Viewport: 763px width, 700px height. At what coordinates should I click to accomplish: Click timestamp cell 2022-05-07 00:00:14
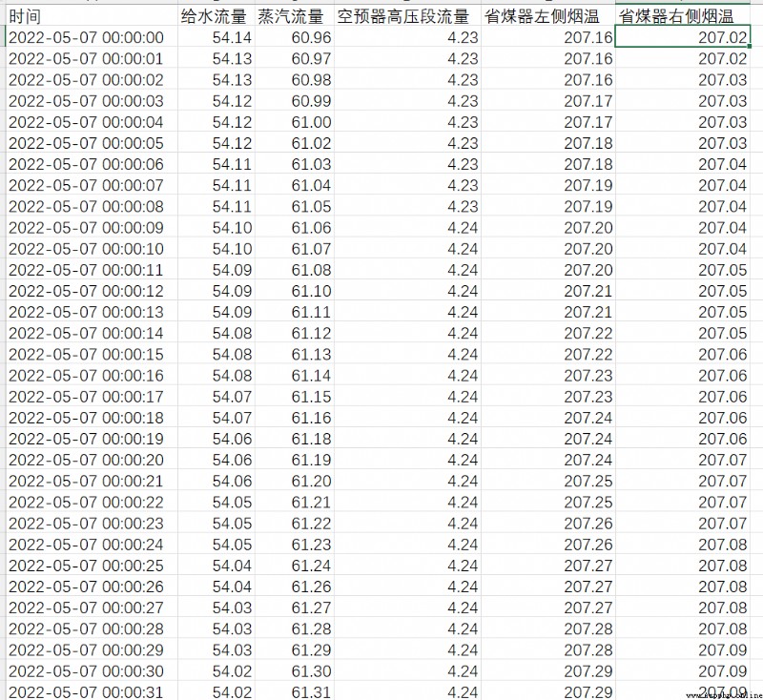tap(92, 333)
